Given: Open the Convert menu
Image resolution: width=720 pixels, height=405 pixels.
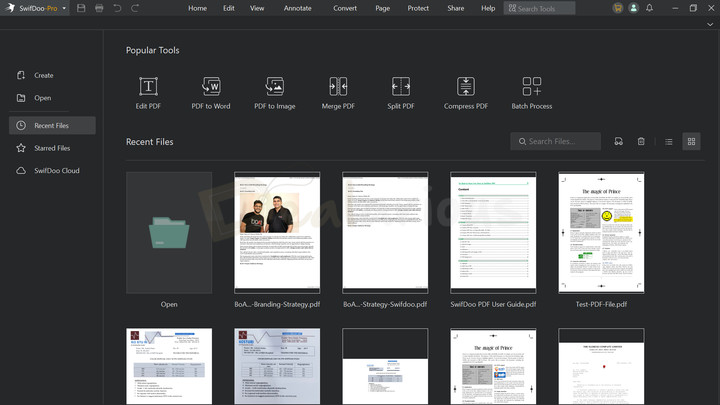Looking at the screenshot, I should (x=345, y=8).
